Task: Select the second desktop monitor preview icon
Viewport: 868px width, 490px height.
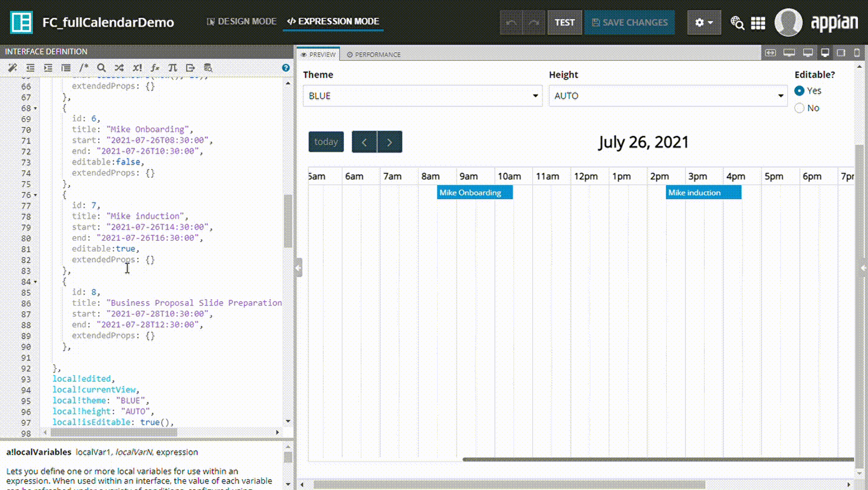Action: [x=808, y=53]
